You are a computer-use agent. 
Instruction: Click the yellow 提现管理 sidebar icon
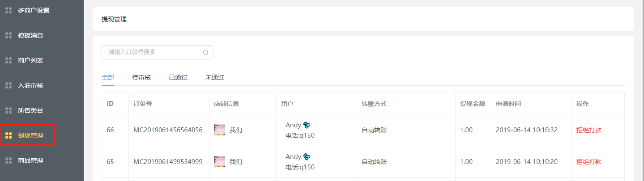[x=9, y=135]
